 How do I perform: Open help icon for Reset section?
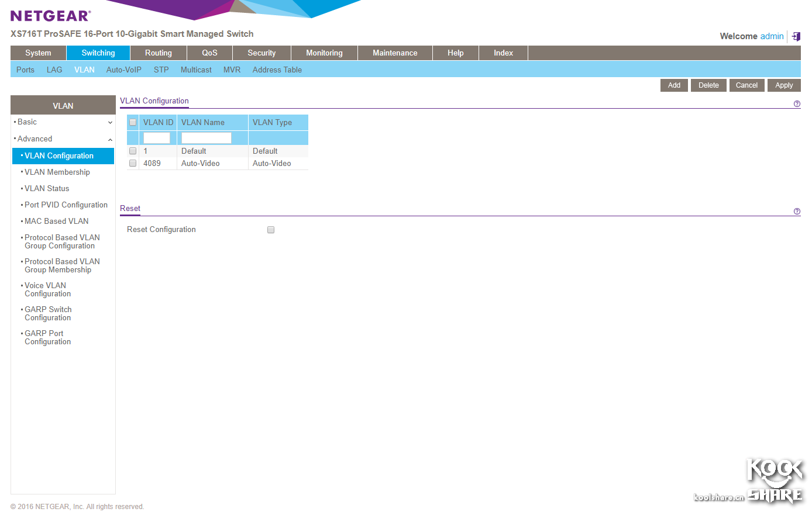797,212
